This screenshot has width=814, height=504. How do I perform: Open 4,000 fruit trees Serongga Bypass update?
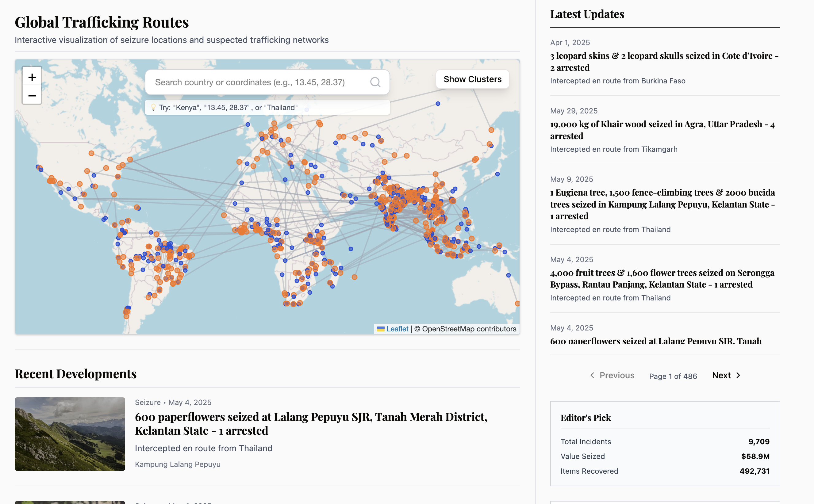[662, 278]
